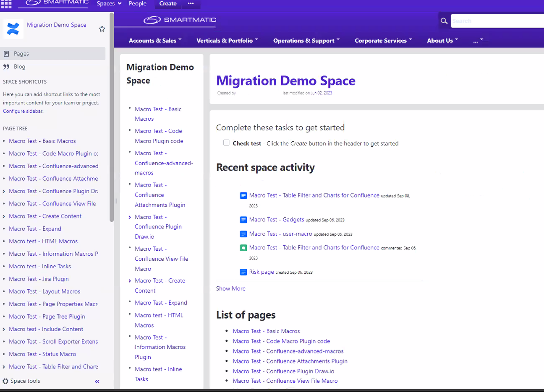
Task: Click the green comment icon next to Table Filter activity
Action: [243, 248]
